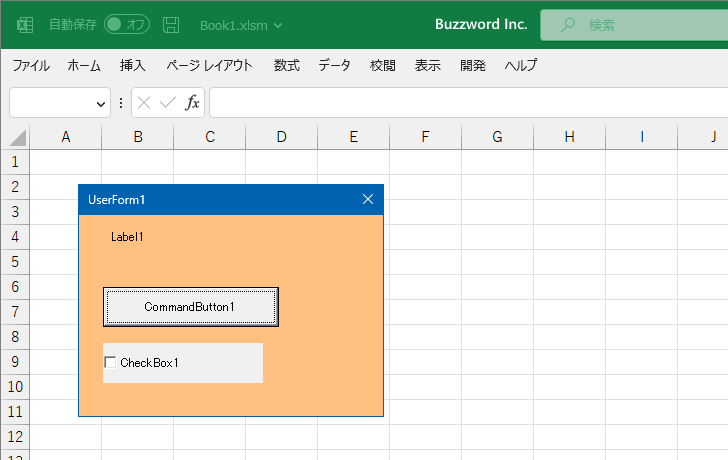
Task: Expand the Name Box dropdown arrow
Action: tap(101, 104)
